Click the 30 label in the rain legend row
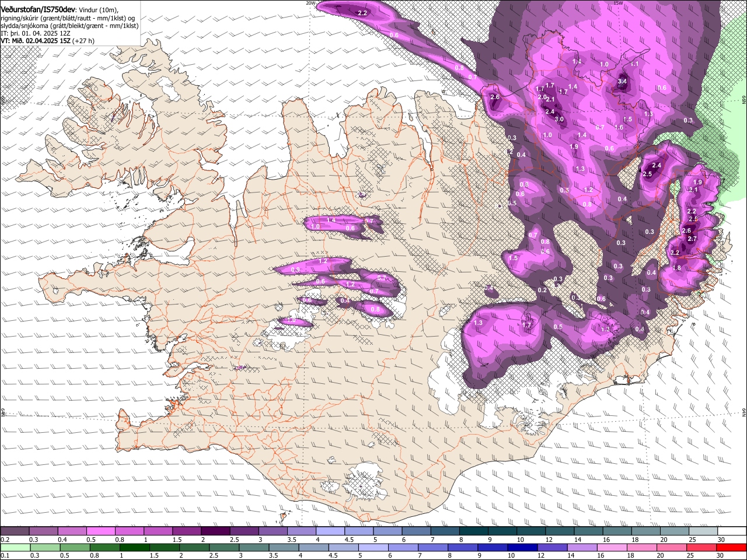This screenshot has width=747, height=560. tap(720, 556)
